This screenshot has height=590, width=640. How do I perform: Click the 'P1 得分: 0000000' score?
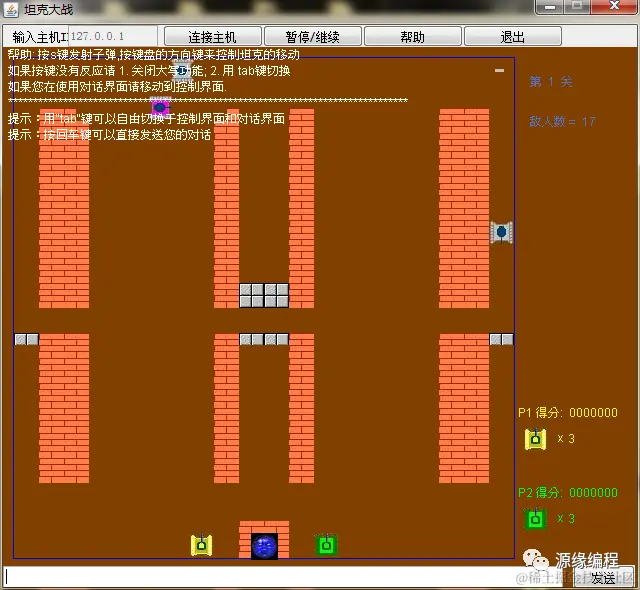[x=568, y=413]
